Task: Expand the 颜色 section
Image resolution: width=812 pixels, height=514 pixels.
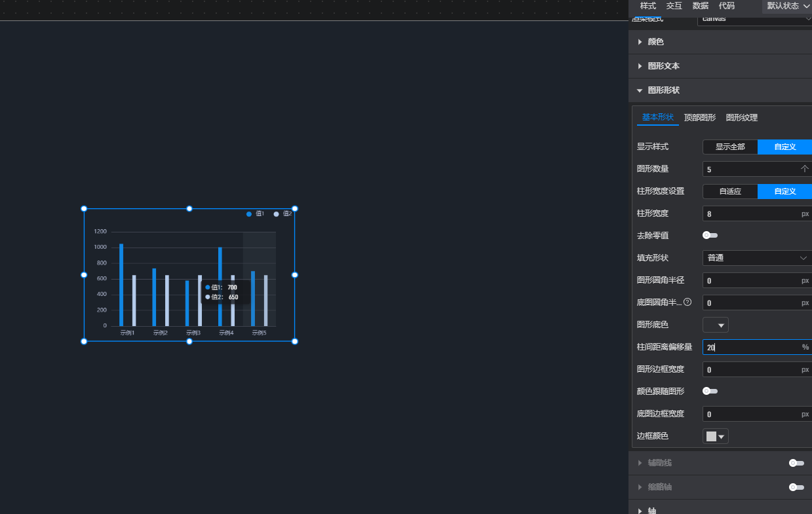Action: [720, 42]
